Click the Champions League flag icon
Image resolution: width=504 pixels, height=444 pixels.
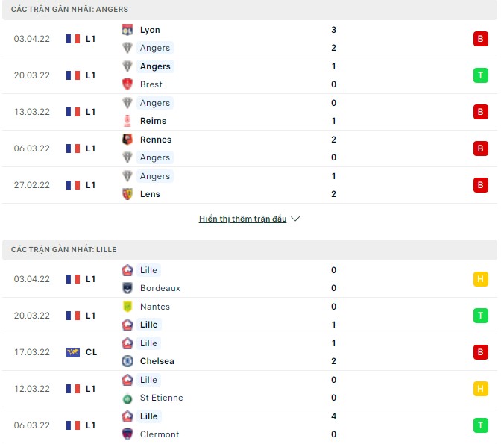pyautogui.click(x=73, y=352)
